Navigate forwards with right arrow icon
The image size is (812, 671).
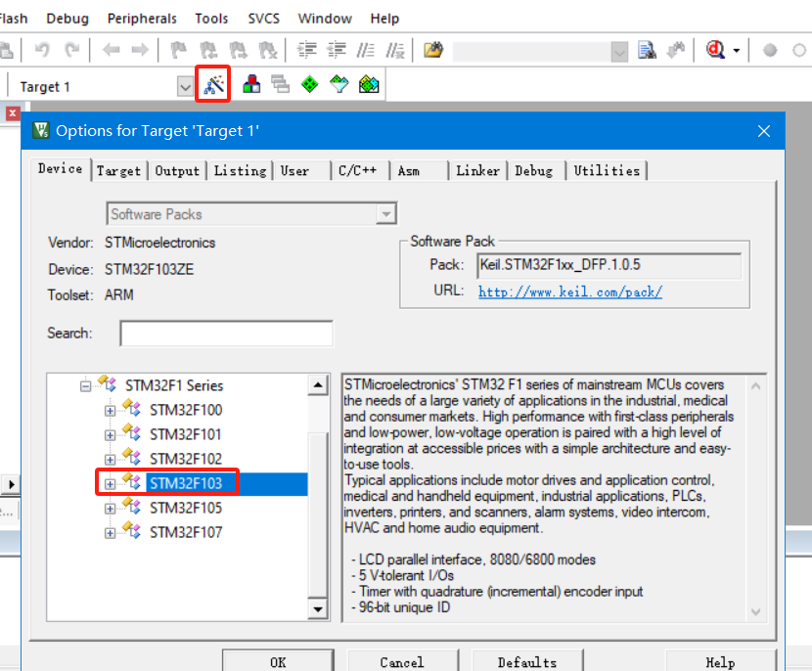140,50
